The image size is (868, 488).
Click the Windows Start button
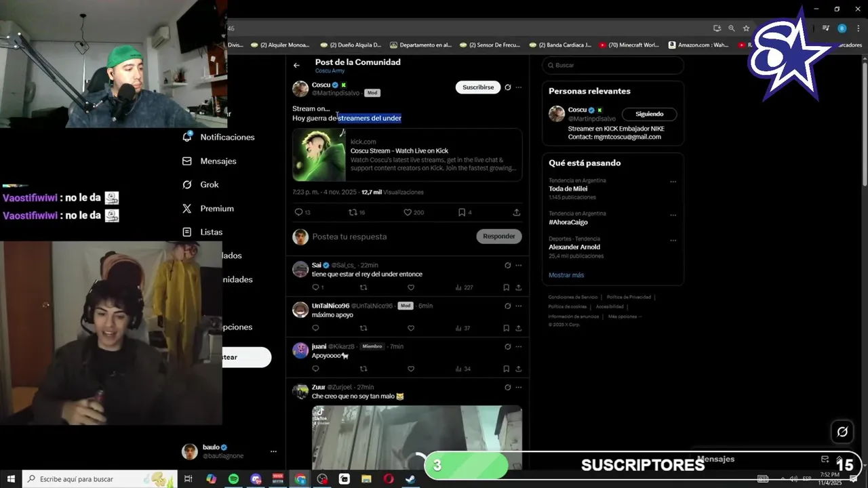click(x=11, y=479)
